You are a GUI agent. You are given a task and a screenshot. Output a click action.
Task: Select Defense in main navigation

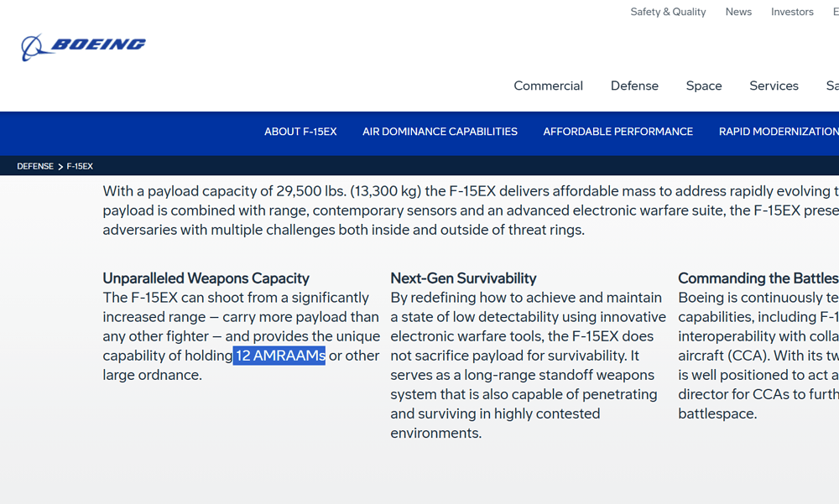pos(634,86)
